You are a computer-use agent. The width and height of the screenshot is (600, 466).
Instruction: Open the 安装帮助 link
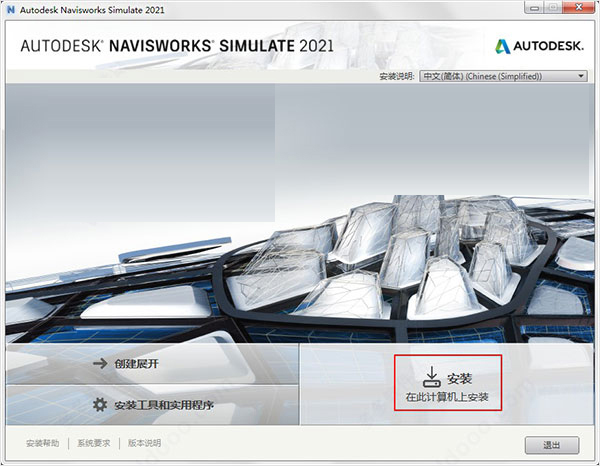pyautogui.click(x=43, y=443)
